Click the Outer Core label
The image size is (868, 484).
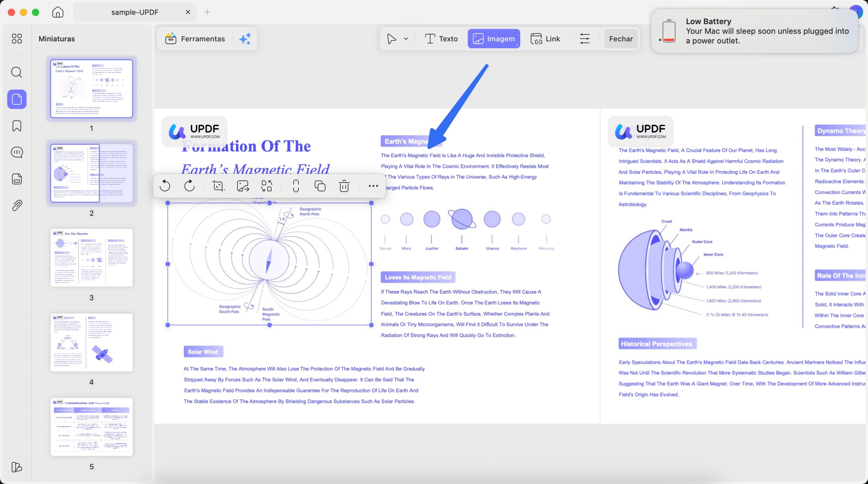tap(702, 242)
